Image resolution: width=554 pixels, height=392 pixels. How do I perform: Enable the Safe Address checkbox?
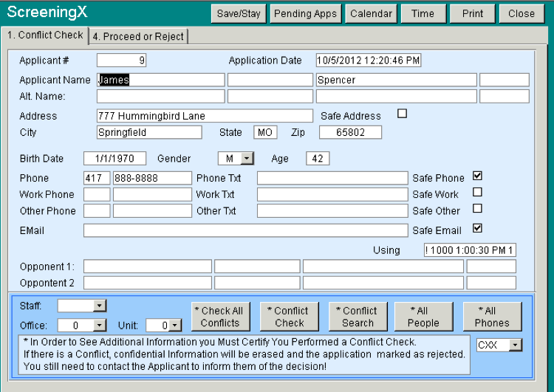coord(403,114)
